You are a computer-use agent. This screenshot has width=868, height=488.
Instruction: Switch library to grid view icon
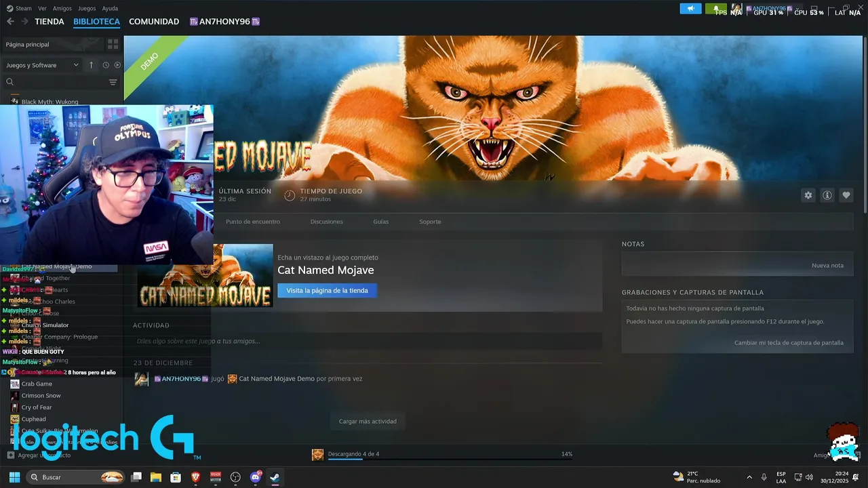click(x=113, y=44)
